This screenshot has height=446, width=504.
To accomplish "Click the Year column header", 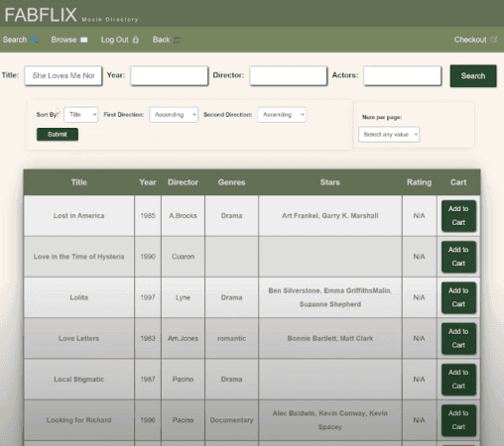I will (148, 182).
